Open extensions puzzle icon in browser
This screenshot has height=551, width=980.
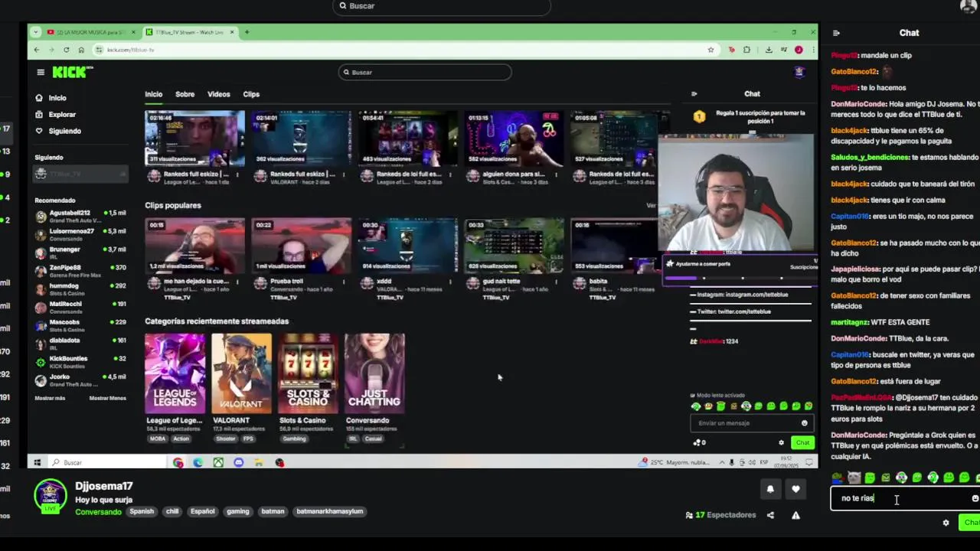point(746,50)
